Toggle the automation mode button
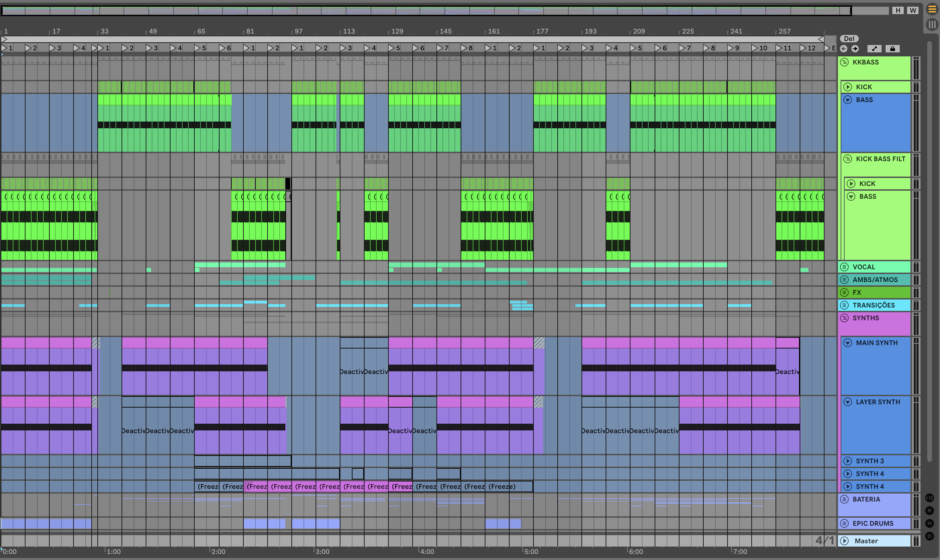 [x=874, y=49]
